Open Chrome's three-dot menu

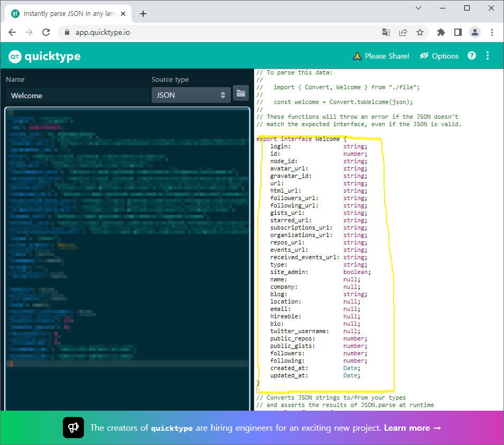point(492,32)
